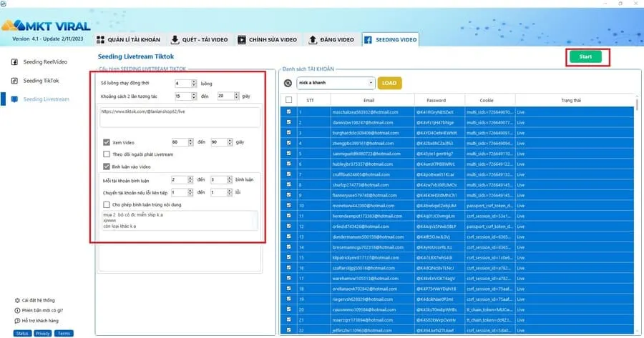The image size is (644, 338).
Task: Click the Seeding Livestream chat icon
Action: (14, 99)
